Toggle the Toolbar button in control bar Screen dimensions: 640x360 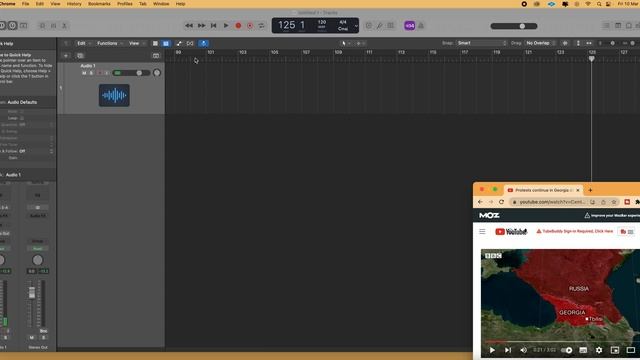pyautogui.click(x=24, y=25)
